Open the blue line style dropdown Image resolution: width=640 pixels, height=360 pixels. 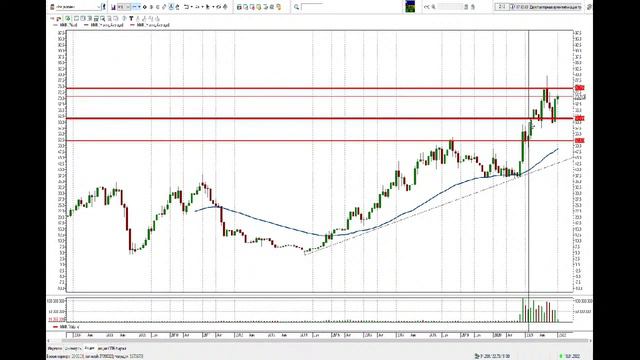(x=136, y=7)
